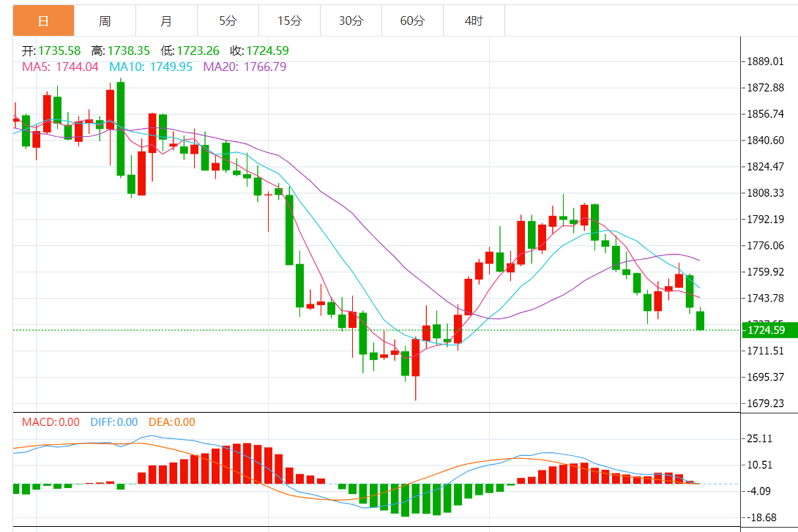Click the 1840.60 price axis label
The width and height of the screenshot is (798, 532).
pos(765,141)
